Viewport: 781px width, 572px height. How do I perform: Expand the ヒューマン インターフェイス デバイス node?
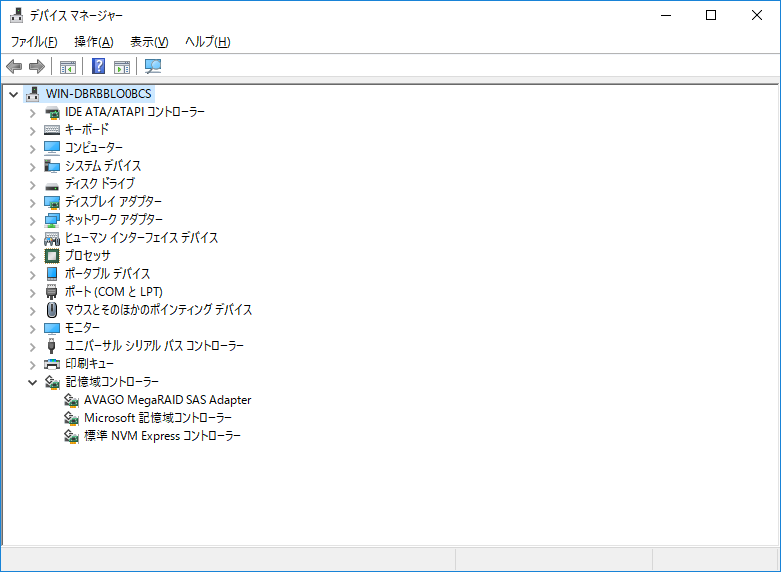32,239
